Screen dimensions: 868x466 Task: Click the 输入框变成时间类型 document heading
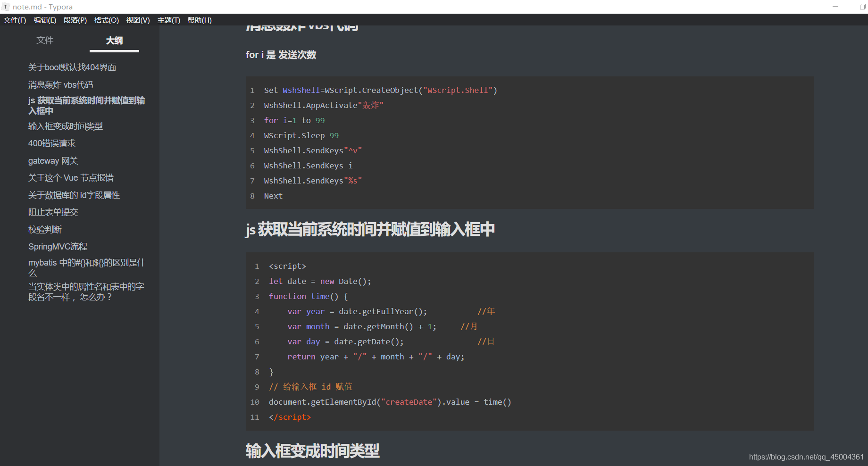click(312, 451)
